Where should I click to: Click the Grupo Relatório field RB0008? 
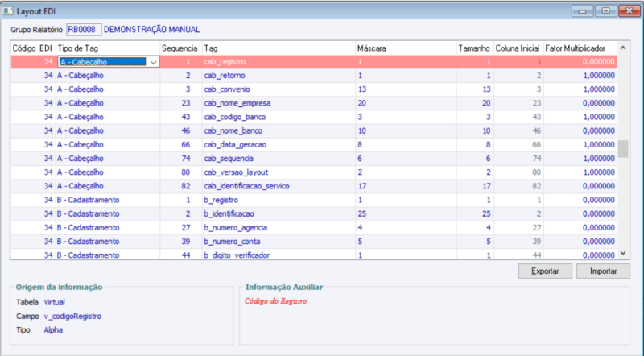click(x=84, y=30)
